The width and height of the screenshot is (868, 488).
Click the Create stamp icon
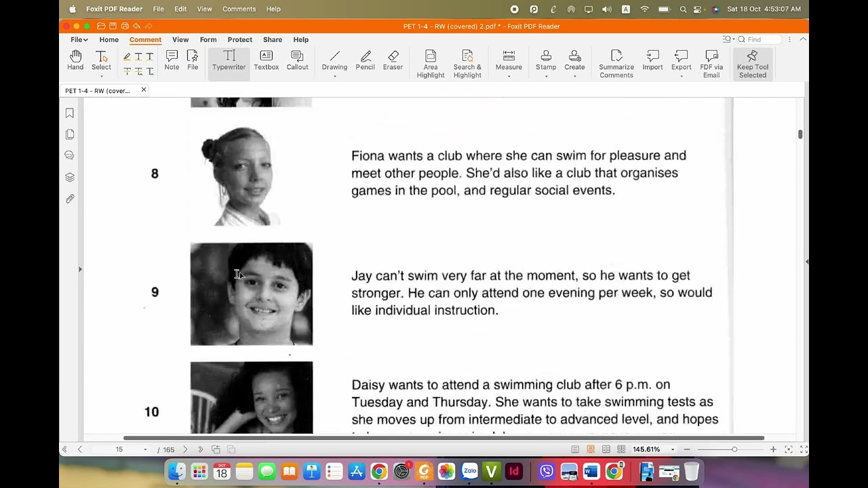[574, 60]
